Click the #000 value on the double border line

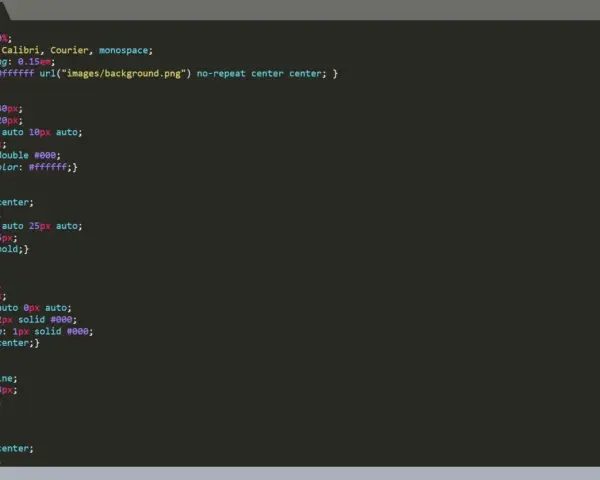[45, 155]
